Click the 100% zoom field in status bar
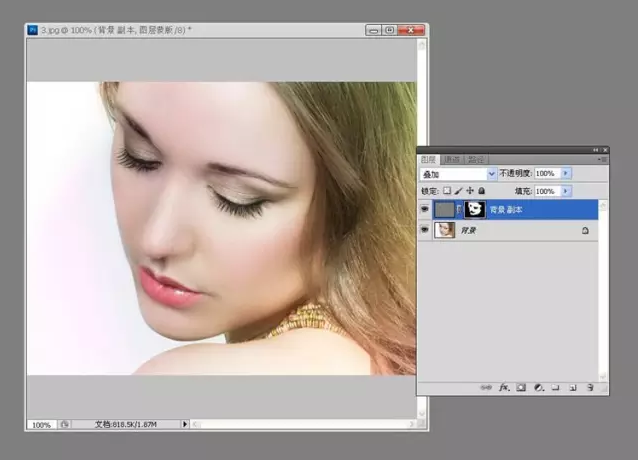Viewport: 638px width, 460px height. 41,425
